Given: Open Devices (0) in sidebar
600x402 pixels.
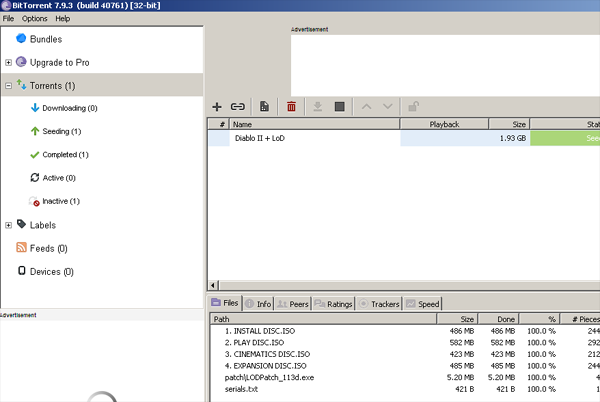Looking at the screenshot, I should coord(51,272).
